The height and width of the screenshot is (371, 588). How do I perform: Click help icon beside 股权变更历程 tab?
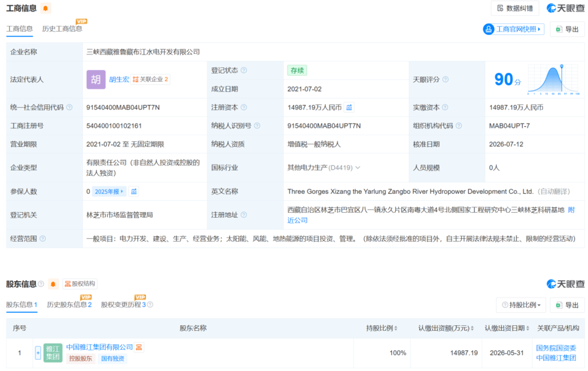150,304
